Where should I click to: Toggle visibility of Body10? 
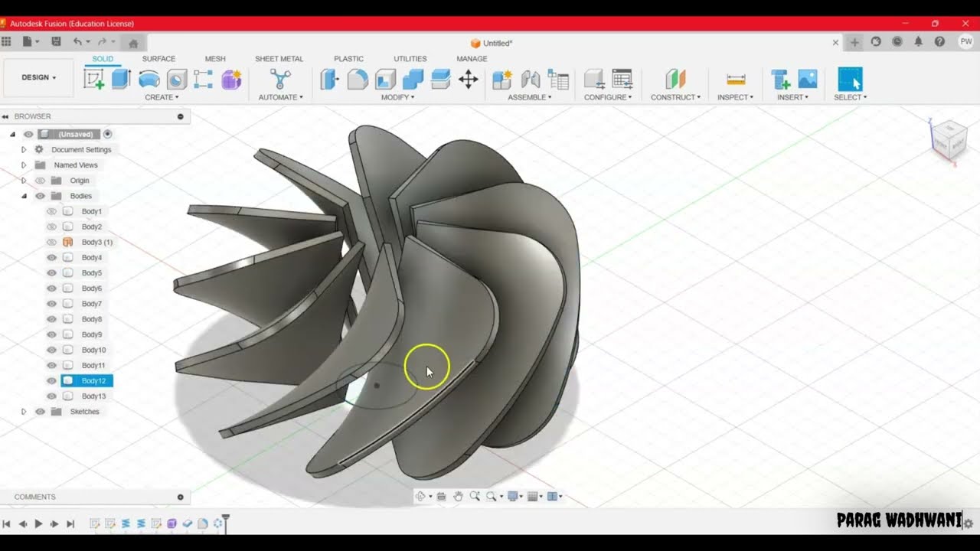(x=51, y=350)
